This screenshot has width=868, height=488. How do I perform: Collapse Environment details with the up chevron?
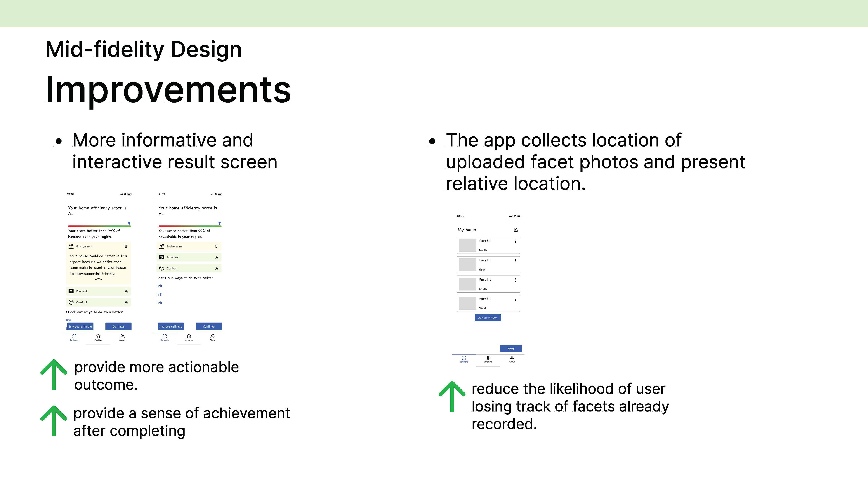click(x=98, y=279)
